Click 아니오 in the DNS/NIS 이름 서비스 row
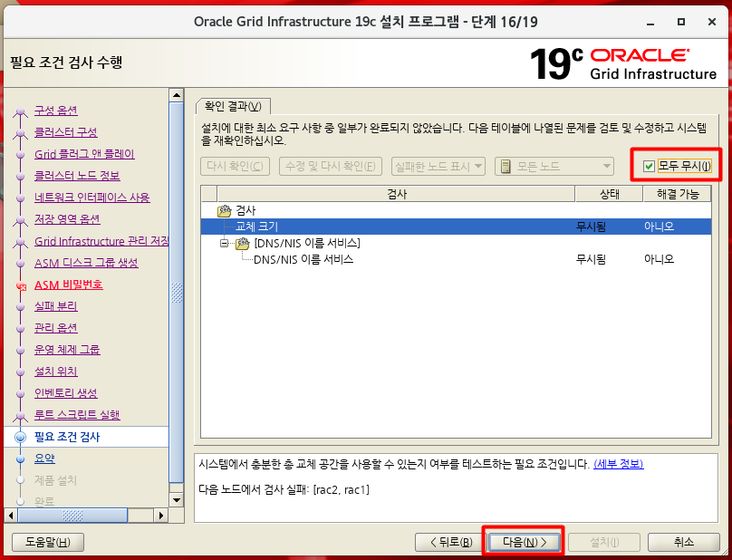Screen dimensions: 732x560 click(x=659, y=259)
